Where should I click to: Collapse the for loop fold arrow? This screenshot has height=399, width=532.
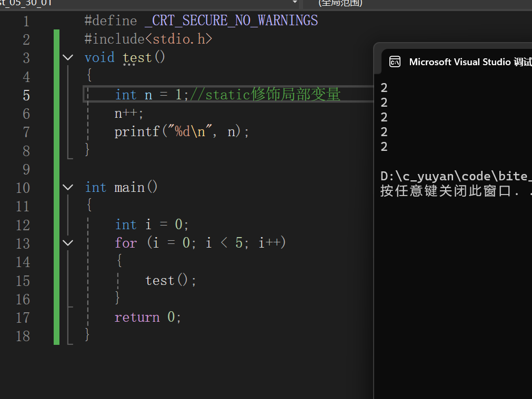pyautogui.click(x=68, y=243)
